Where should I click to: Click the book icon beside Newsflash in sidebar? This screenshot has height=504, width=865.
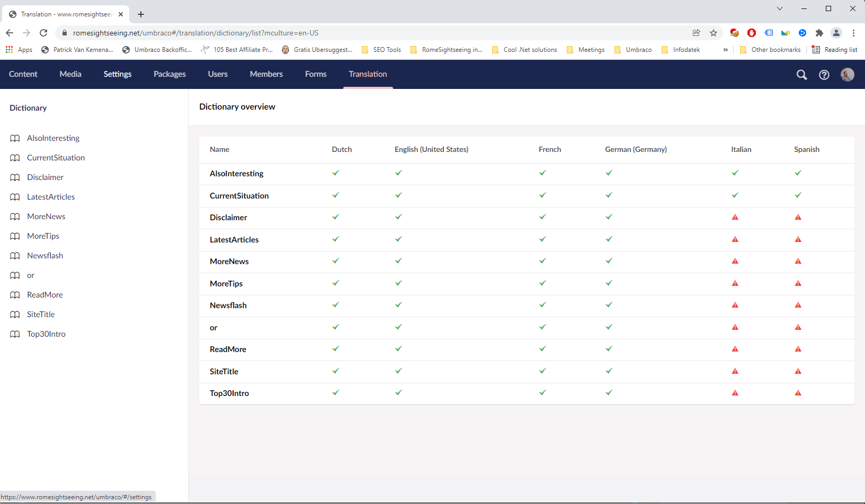[15, 256]
